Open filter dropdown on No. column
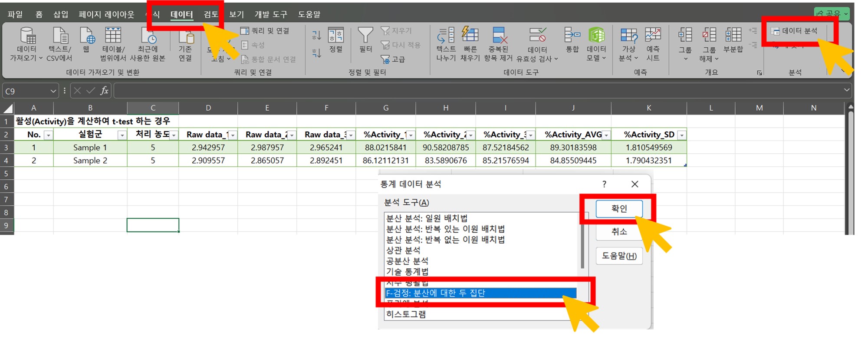This screenshot has height=346, width=868. [48, 135]
